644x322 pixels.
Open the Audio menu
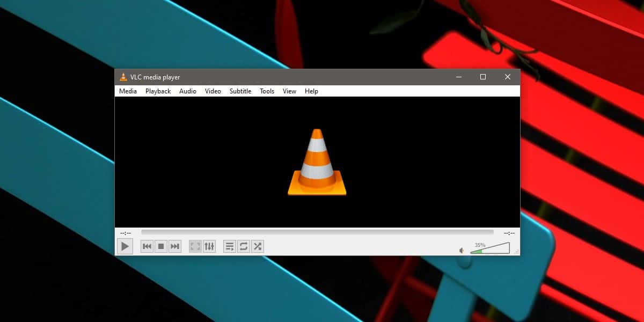[x=188, y=91]
